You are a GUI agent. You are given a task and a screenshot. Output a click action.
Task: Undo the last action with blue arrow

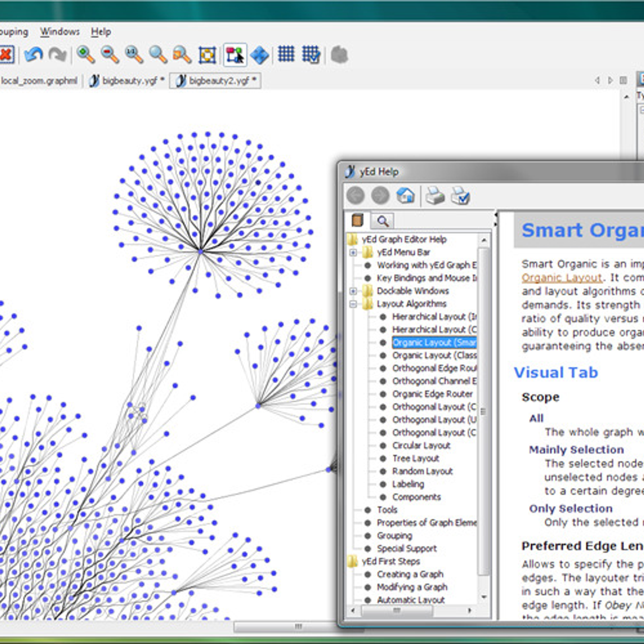pos(33,55)
